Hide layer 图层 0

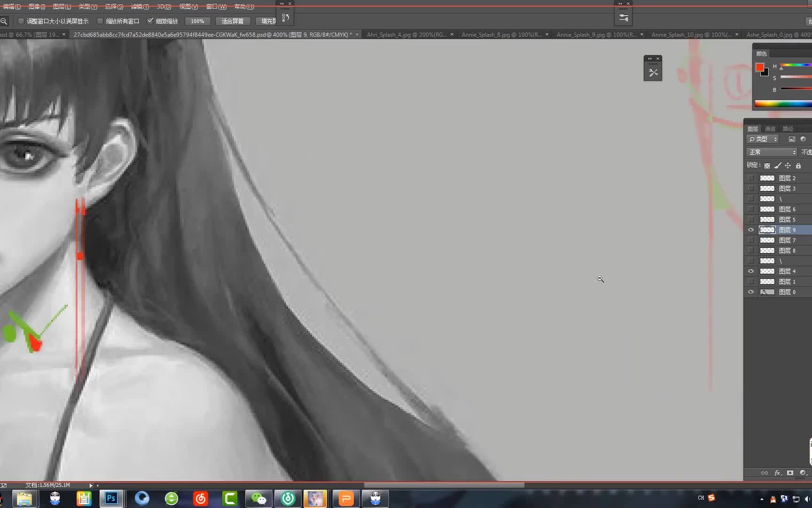coord(750,292)
